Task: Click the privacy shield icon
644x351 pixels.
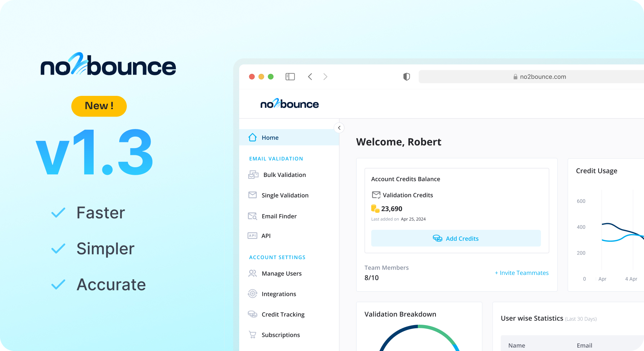Action: [x=407, y=76]
